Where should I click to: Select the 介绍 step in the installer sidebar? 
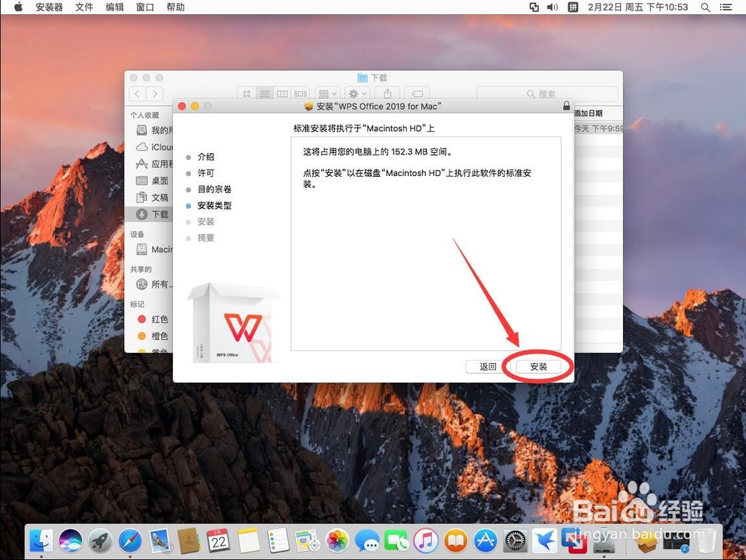[206, 157]
